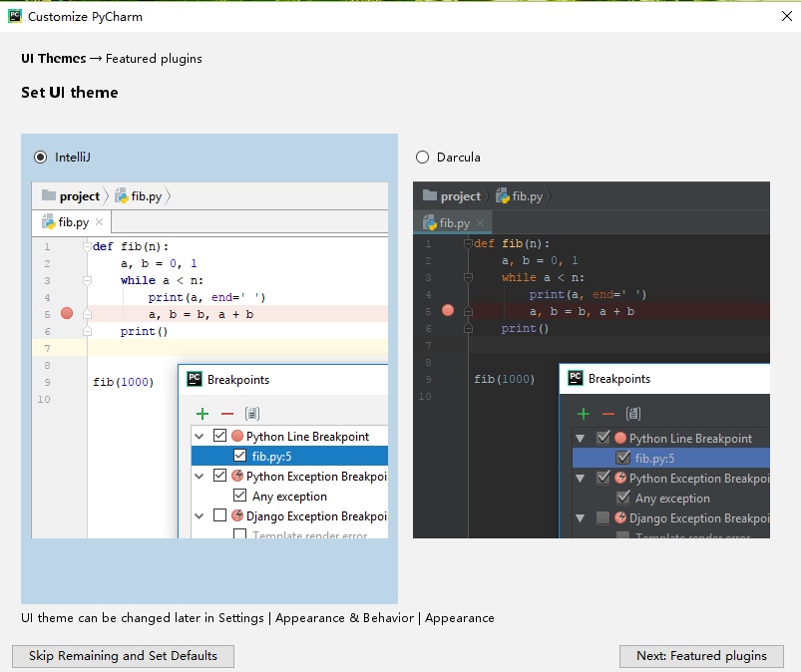Click Python Exception Breakpoint lightning icon in IntelliJ tree
The width and height of the screenshot is (801, 672).
pos(237,476)
